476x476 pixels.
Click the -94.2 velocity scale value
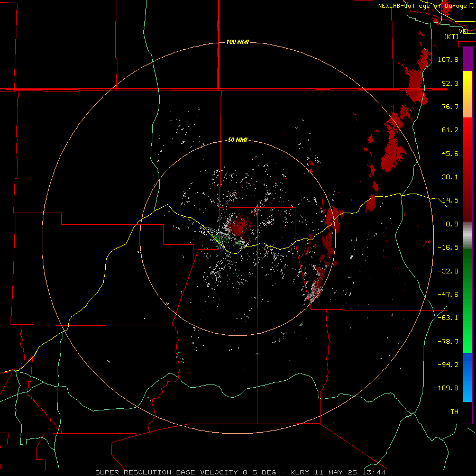click(x=448, y=365)
